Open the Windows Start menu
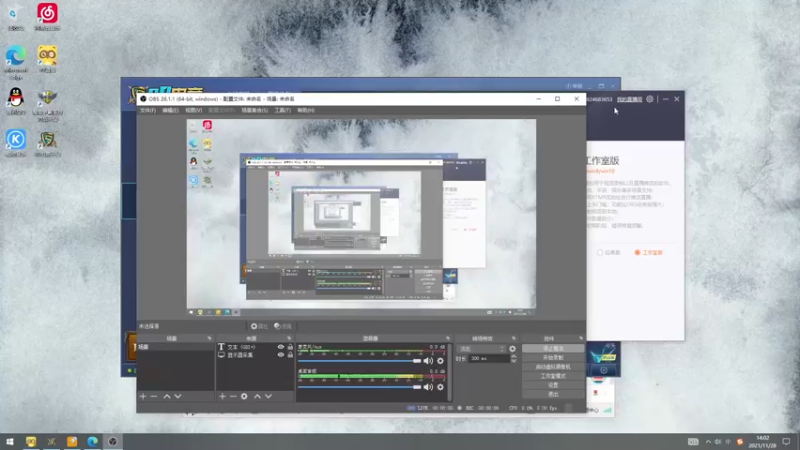This screenshot has height=450, width=800. click(x=9, y=442)
